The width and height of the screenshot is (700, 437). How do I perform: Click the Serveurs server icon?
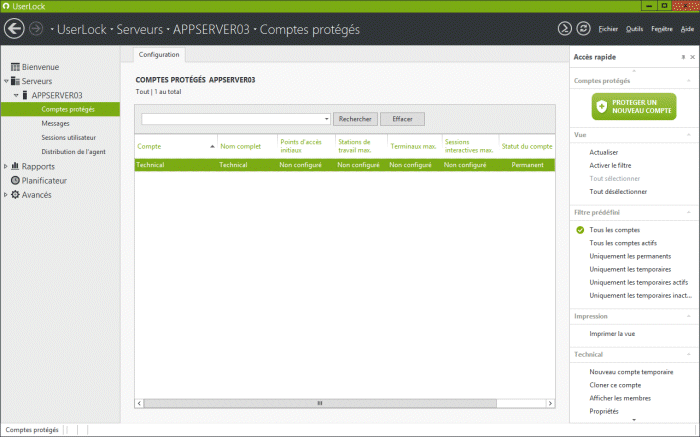click(x=15, y=81)
